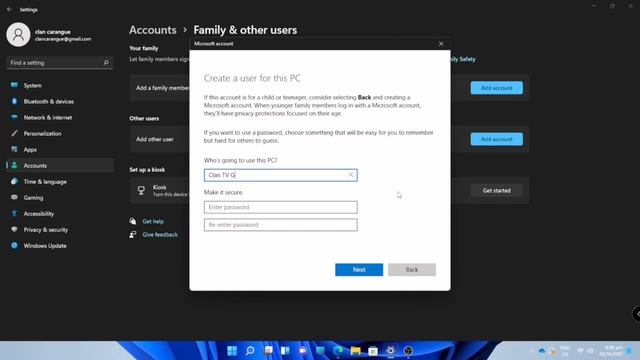Click the Give feedback icon

coord(133,235)
